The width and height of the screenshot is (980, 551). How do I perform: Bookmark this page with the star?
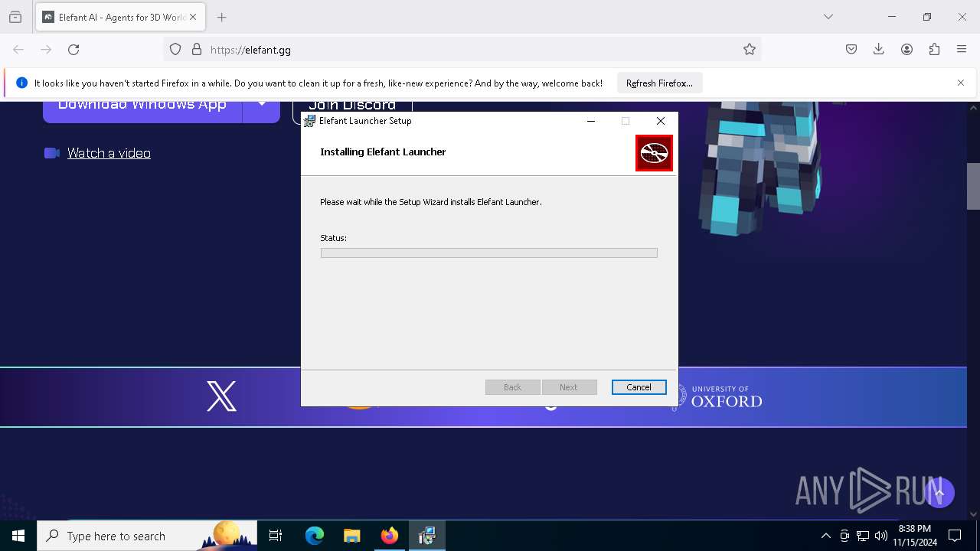[x=750, y=50]
